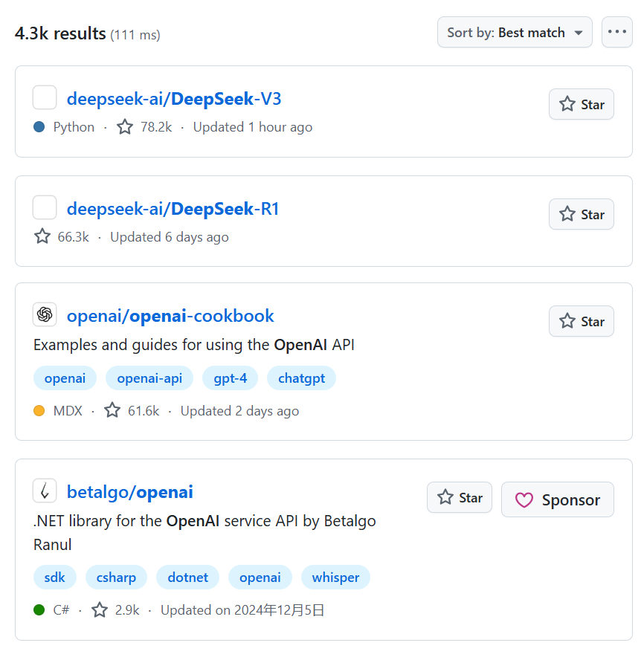Open the Sort by Best match dropdown
The image size is (644, 660).
coord(515,32)
